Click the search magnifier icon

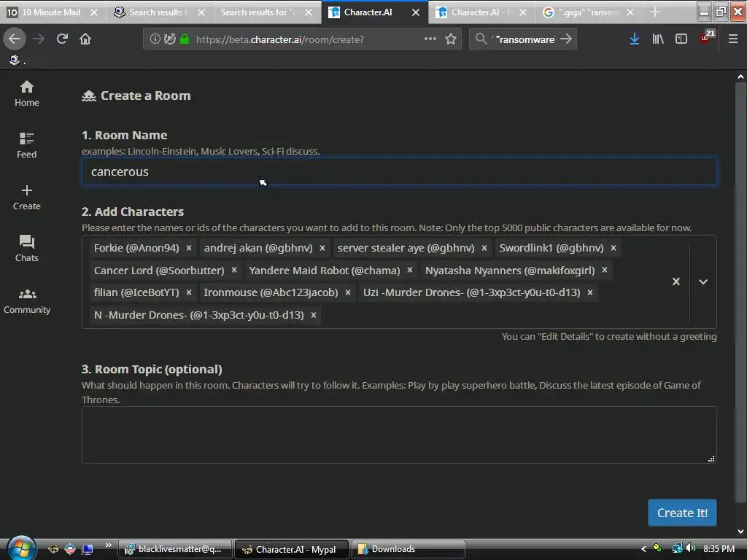click(481, 39)
